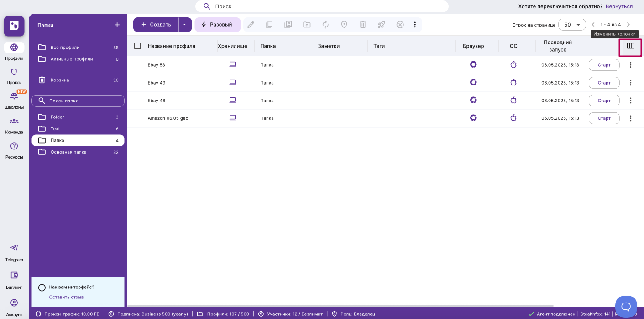Screen dimensions: 644x319
Task: Click the Теги column header
Action: 379,46
